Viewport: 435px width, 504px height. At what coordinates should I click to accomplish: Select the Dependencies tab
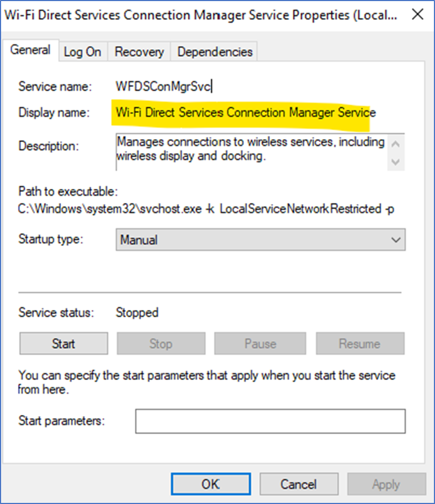(215, 52)
